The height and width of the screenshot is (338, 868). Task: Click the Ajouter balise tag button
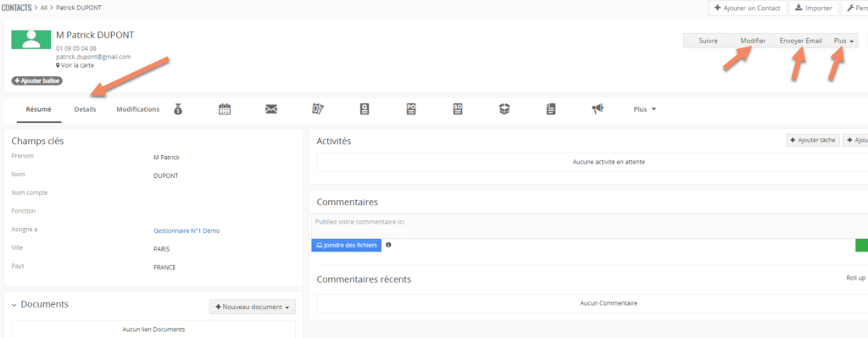pyautogui.click(x=36, y=80)
